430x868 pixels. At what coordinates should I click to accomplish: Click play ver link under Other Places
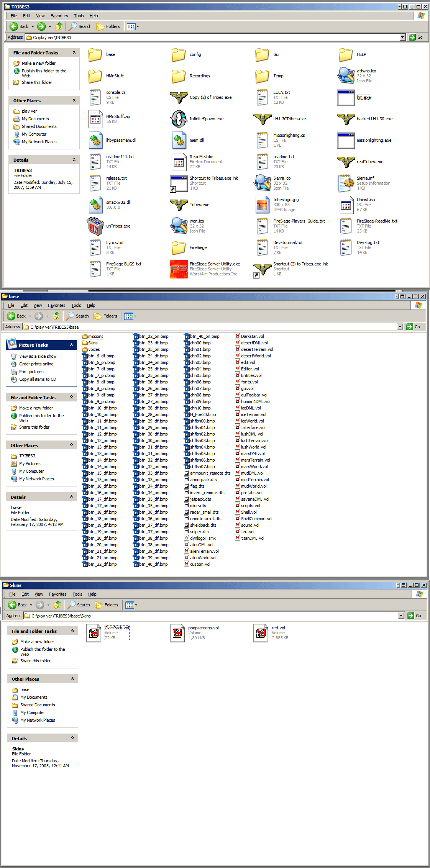coord(29,111)
